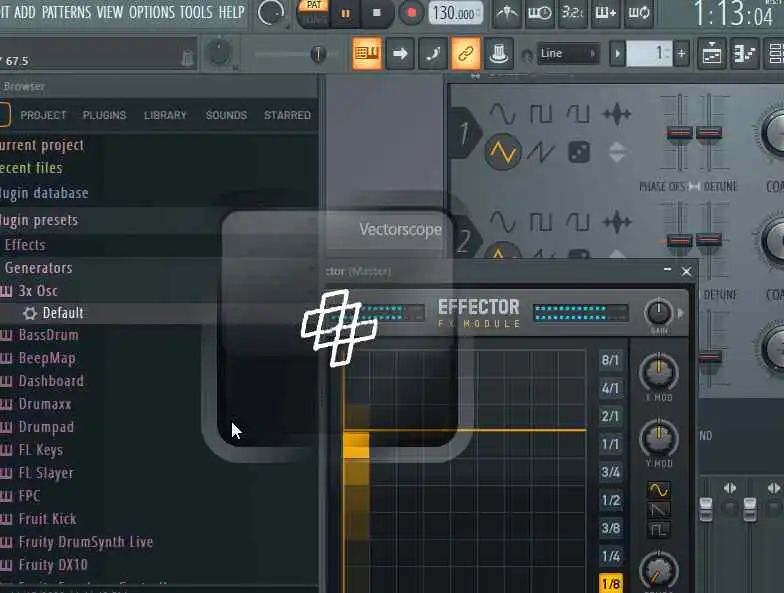The width and height of the screenshot is (784, 593).
Task: Toggle the orange link icon
Action: click(466, 53)
